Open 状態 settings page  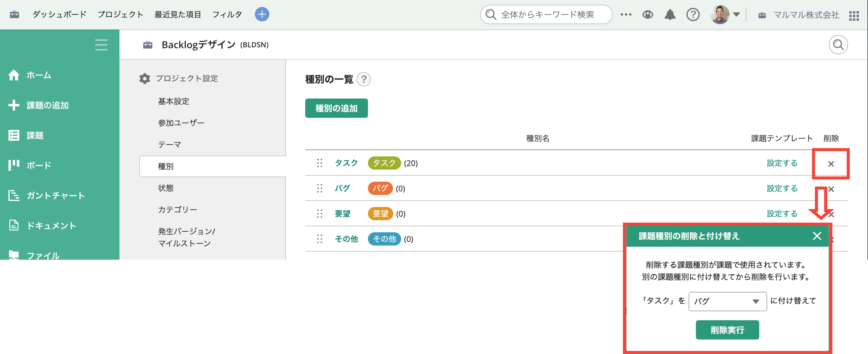pyautogui.click(x=166, y=188)
